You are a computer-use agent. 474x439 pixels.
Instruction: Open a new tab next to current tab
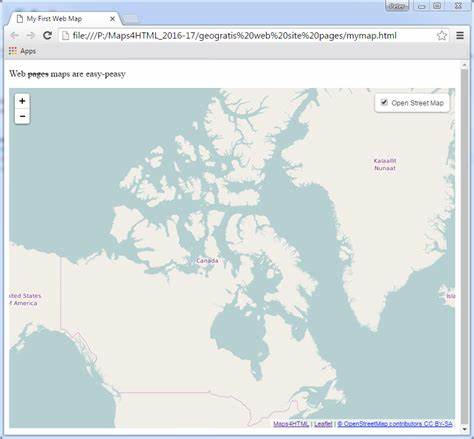pos(131,19)
